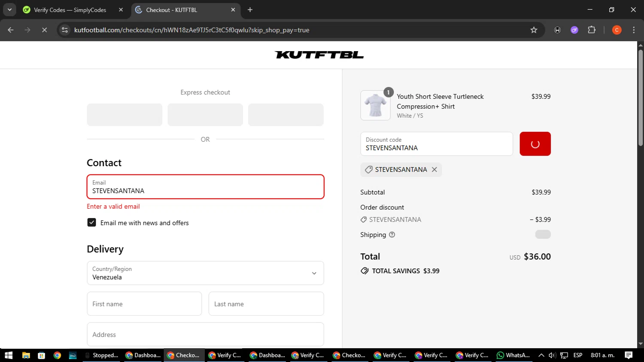
Task: Click the Address field
Action: [x=205, y=335]
